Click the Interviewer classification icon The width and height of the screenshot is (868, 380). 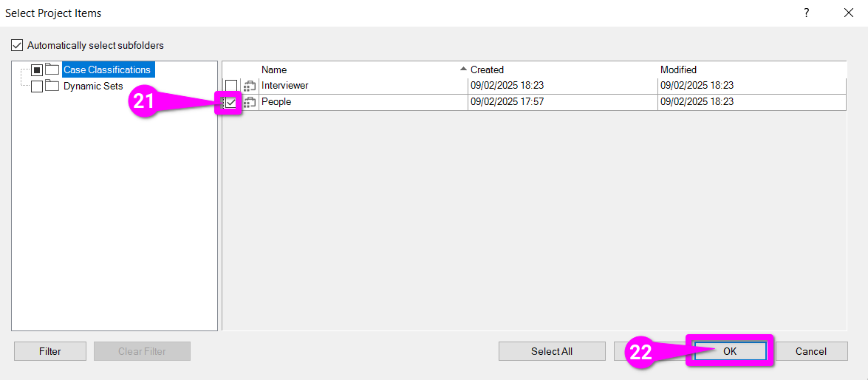click(x=250, y=86)
